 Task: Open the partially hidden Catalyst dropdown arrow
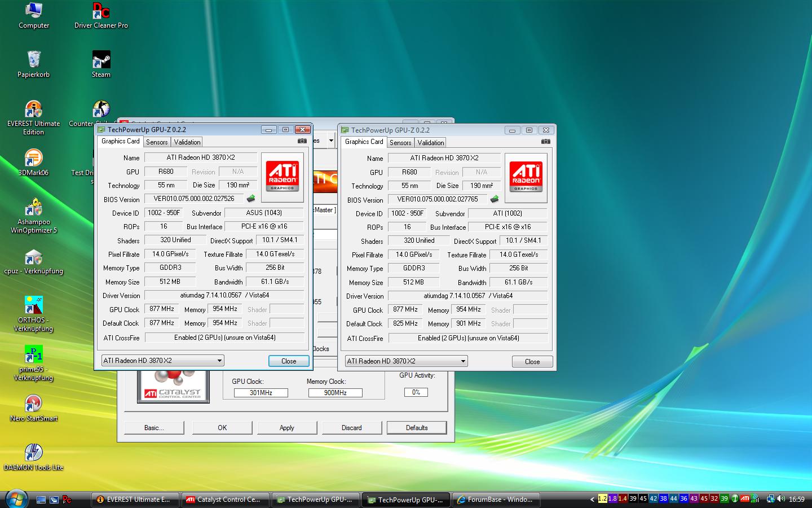[x=331, y=141]
